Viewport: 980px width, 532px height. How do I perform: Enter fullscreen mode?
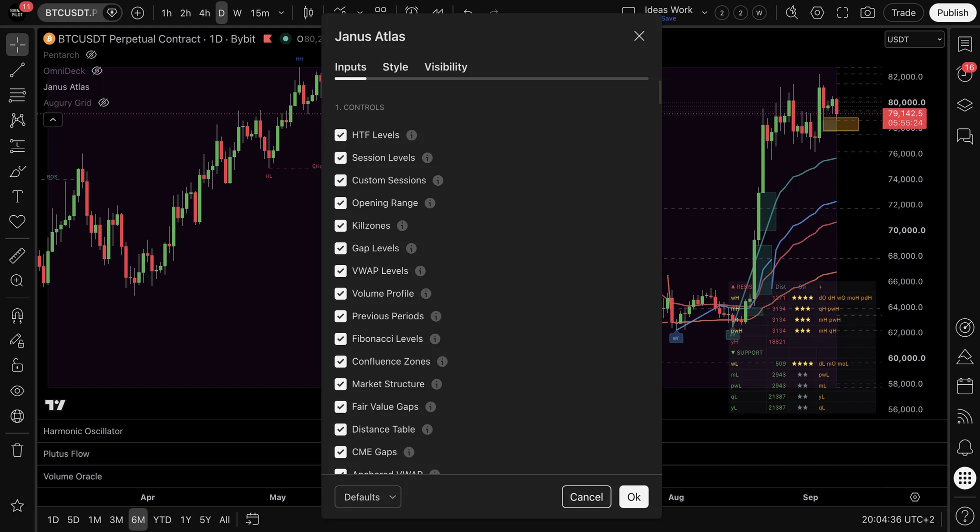pyautogui.click(x=842, y=12)
